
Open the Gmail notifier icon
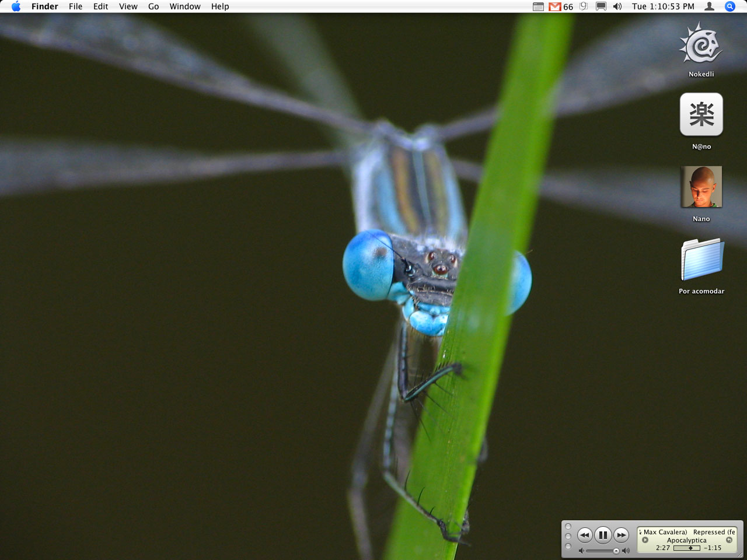[x=554, y=6]
